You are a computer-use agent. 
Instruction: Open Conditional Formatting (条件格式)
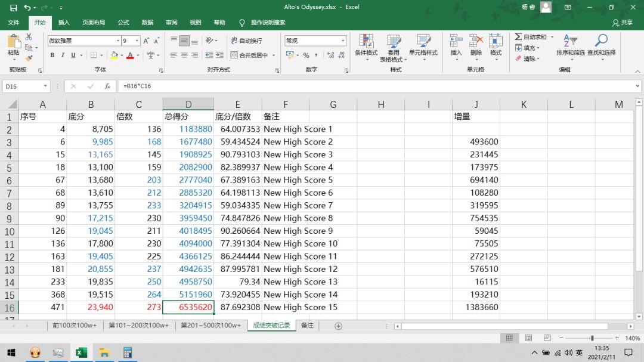[x=366, y=45]
